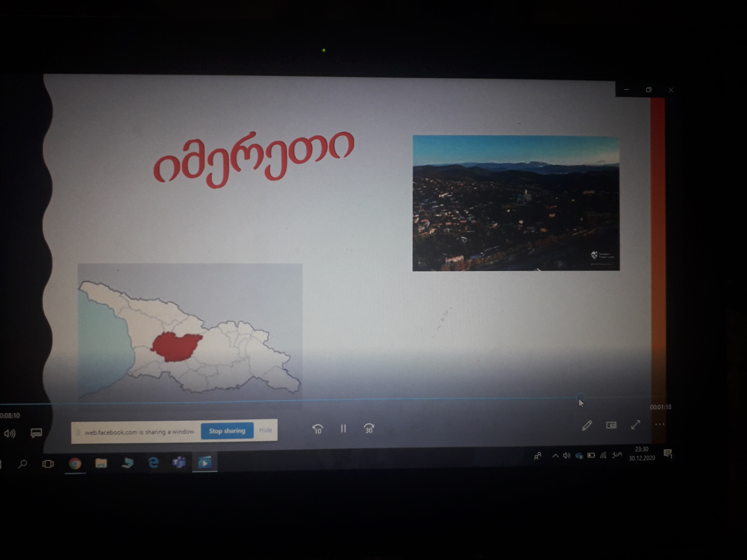
Task: Open the battery status icon
Action: (591, 455)
